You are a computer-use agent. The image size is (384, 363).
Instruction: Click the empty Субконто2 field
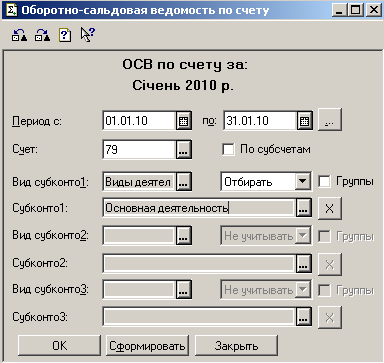point(199,264)
